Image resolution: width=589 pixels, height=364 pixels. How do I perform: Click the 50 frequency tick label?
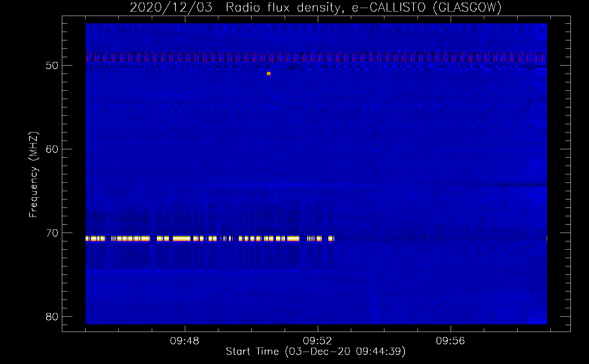pos(52,66)
